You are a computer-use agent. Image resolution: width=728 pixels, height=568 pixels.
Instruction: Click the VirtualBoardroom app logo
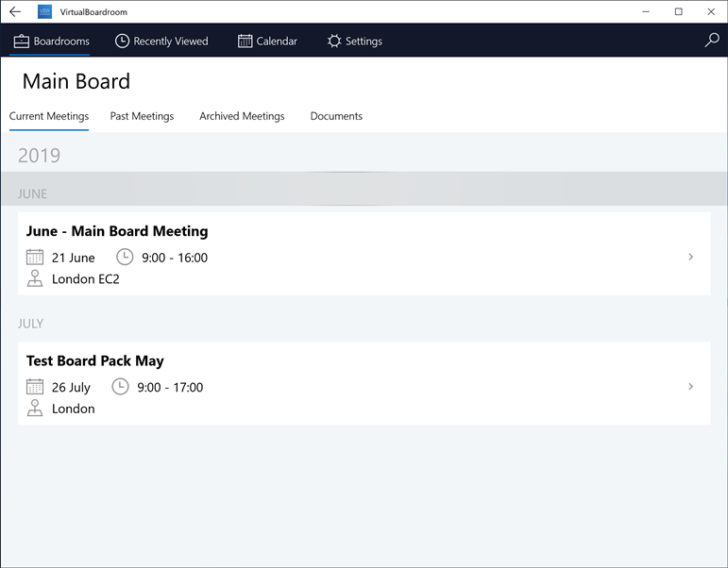(44, 11)
